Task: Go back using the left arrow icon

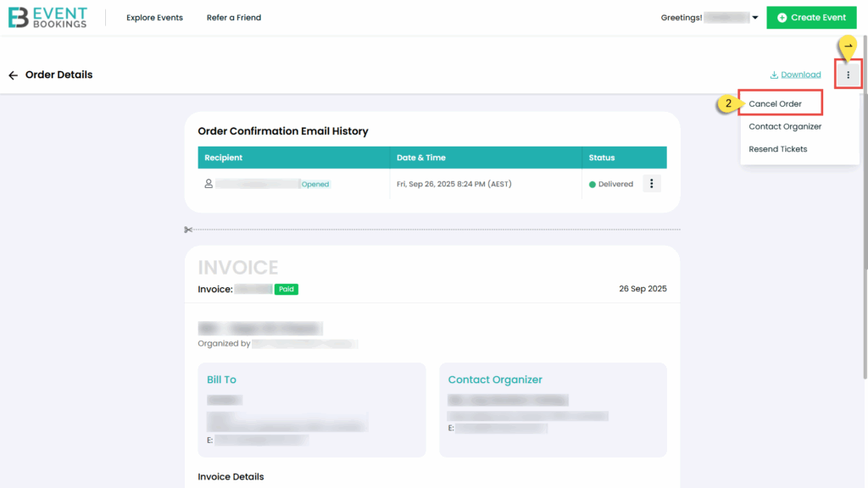Action: point(13,75)
